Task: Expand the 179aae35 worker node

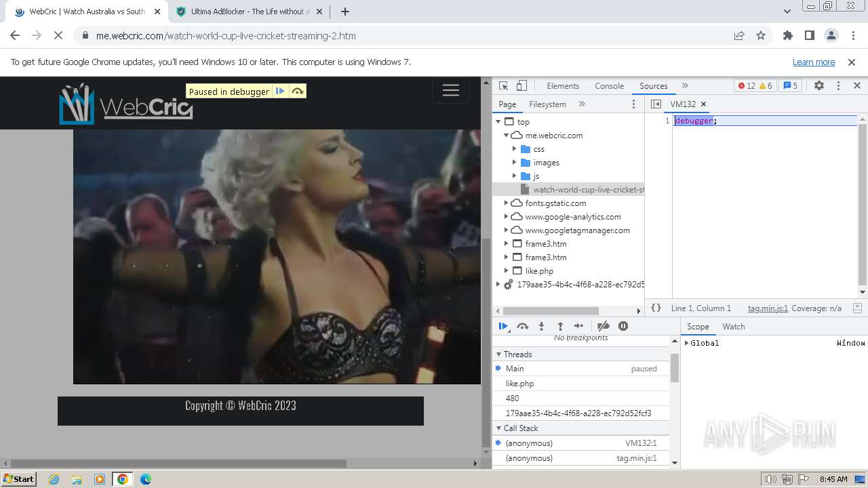Action: click(x=498, y=285)
